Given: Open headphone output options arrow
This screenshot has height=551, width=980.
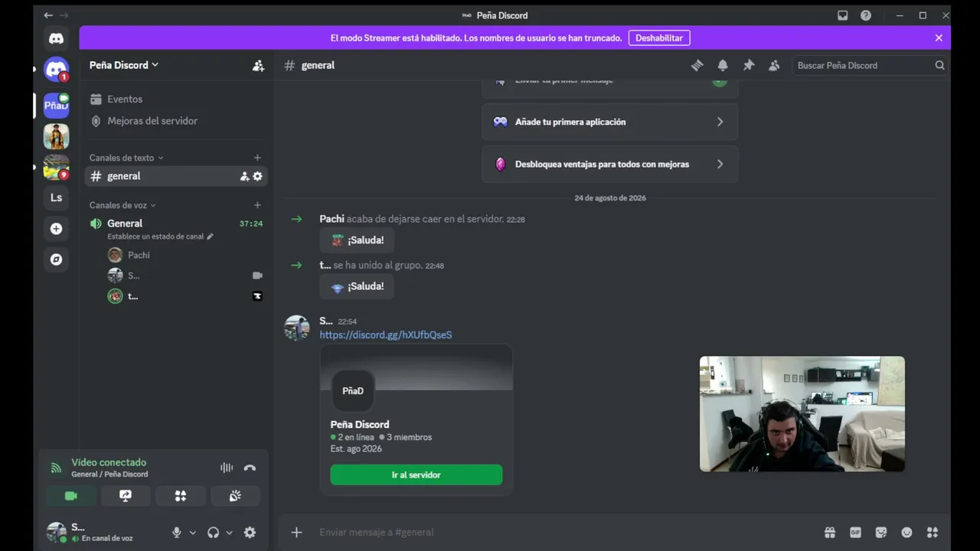Looking at the screenshot, I should click(229, 533).
